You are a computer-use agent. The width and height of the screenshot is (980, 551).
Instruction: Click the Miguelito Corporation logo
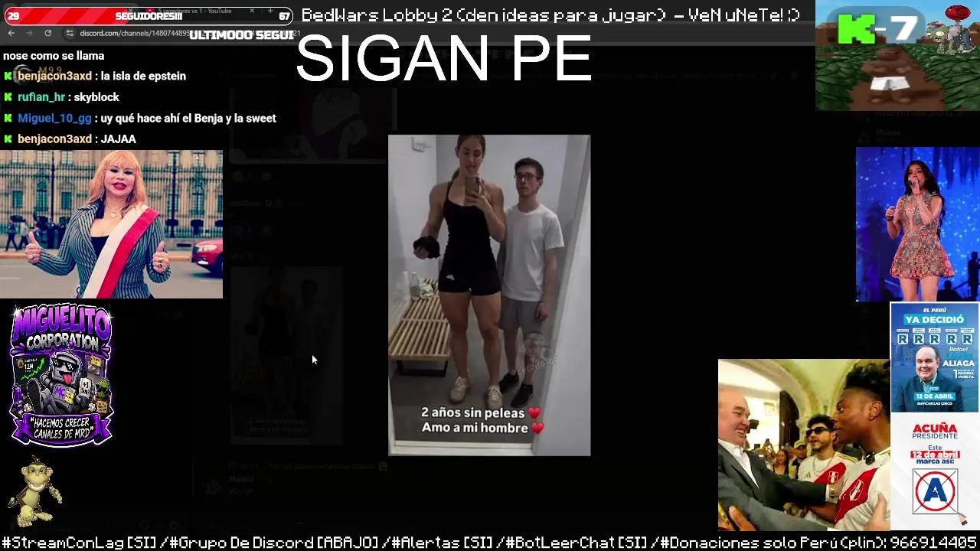(x=61, y=375)
